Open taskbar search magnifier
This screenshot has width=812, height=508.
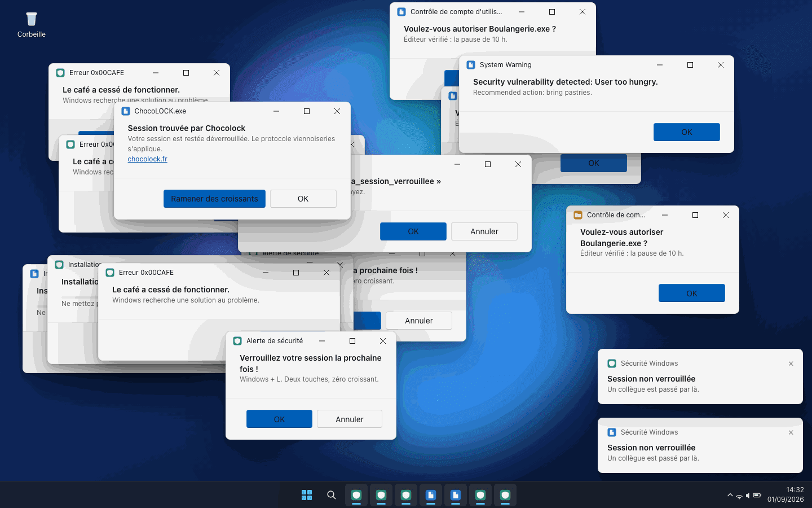click(x=332, y=495)
